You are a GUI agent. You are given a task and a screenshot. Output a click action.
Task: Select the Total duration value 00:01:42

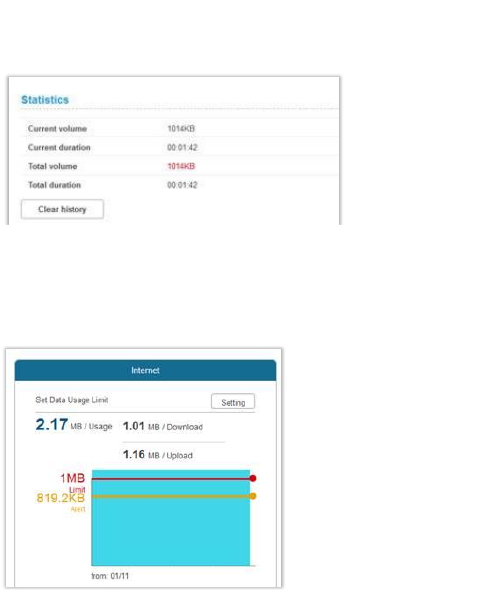point(182,185)
